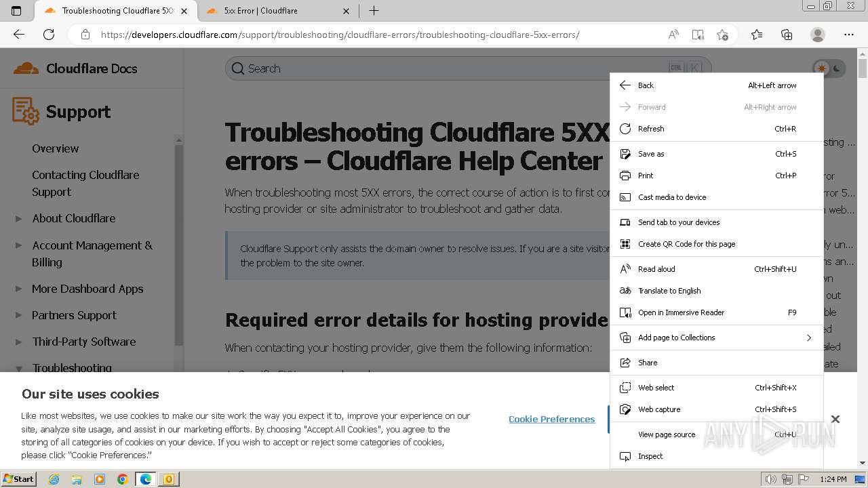Click the Cloudflare Docs logo
868x488 pixels.
[75, 68]
